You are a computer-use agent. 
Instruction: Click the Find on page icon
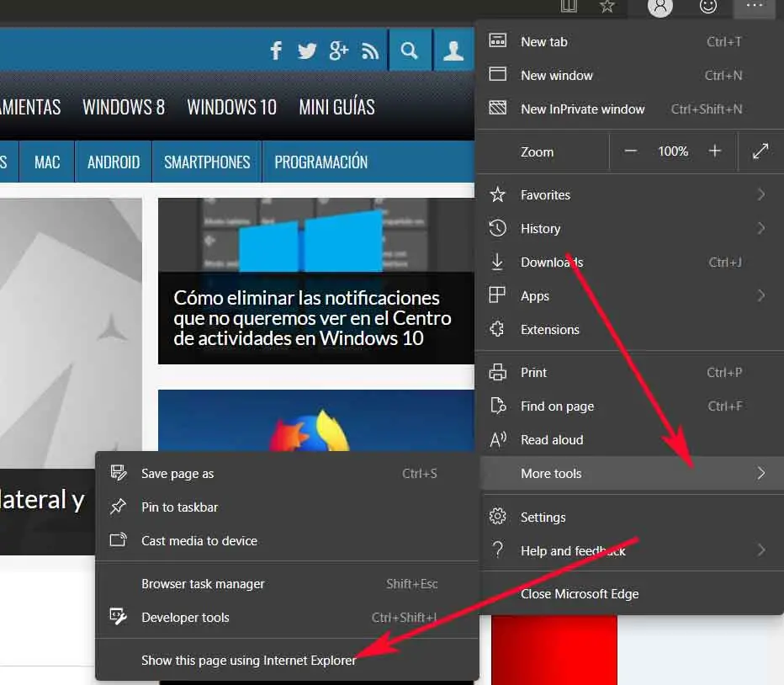click(498, 406)
